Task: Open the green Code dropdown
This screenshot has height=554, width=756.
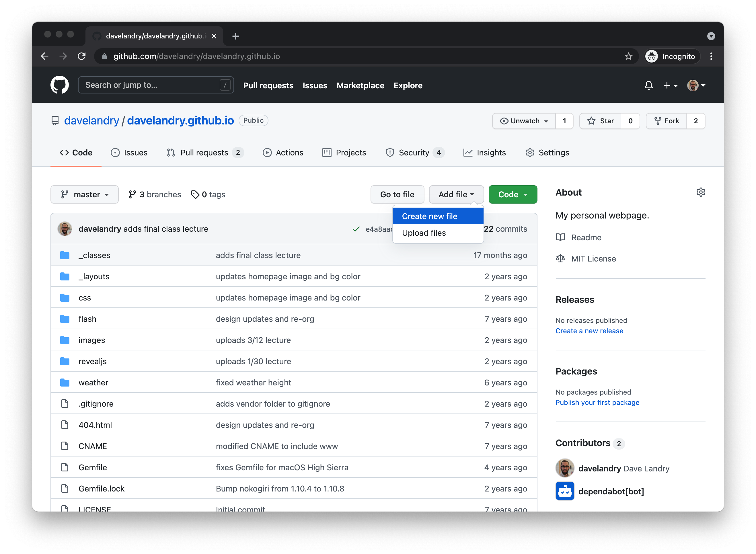Action: tap(513, 194)
